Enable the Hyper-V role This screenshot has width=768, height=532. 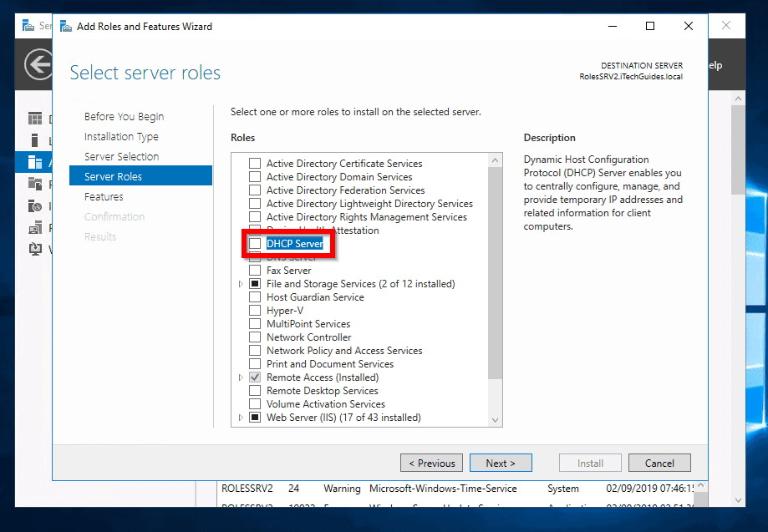tap(255, 310)
